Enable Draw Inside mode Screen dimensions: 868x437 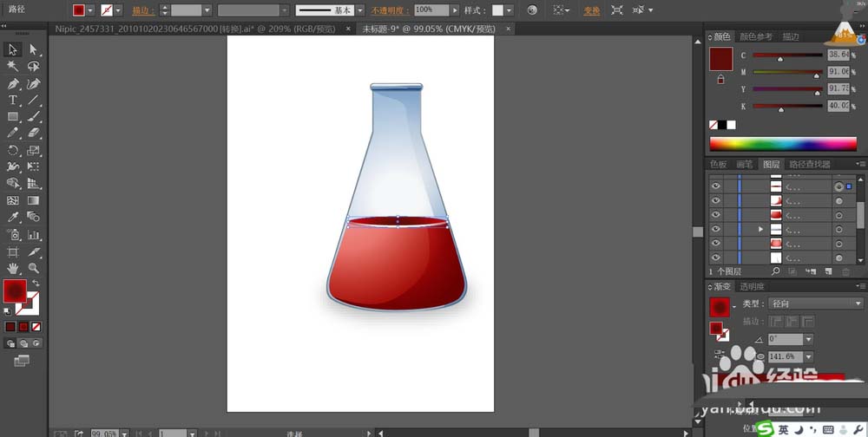coord(36,343)
